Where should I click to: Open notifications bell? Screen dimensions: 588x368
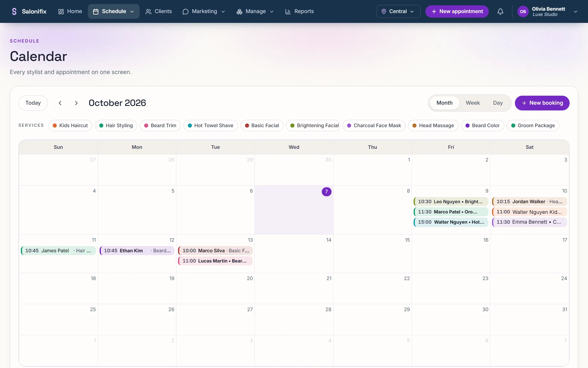(x=500, y=11)
